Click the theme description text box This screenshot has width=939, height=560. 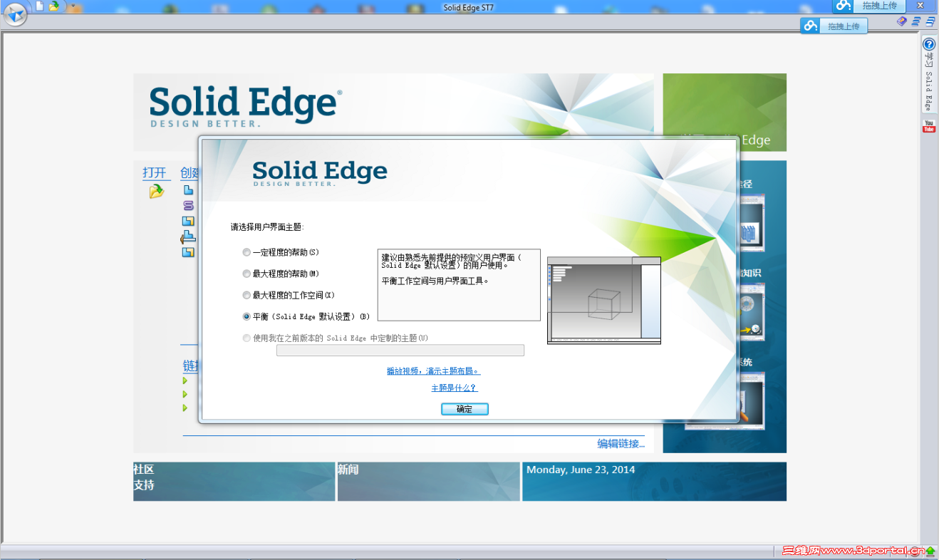(459, 285)
